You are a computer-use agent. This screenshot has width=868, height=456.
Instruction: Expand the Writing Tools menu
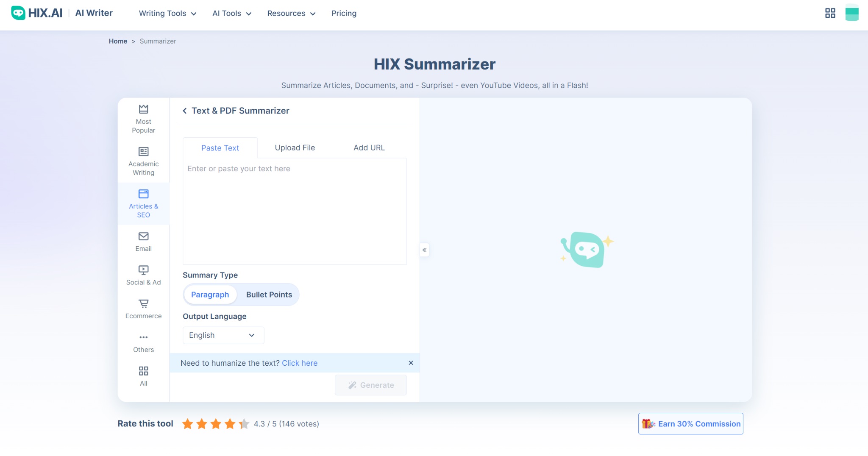tap(167, 13)
